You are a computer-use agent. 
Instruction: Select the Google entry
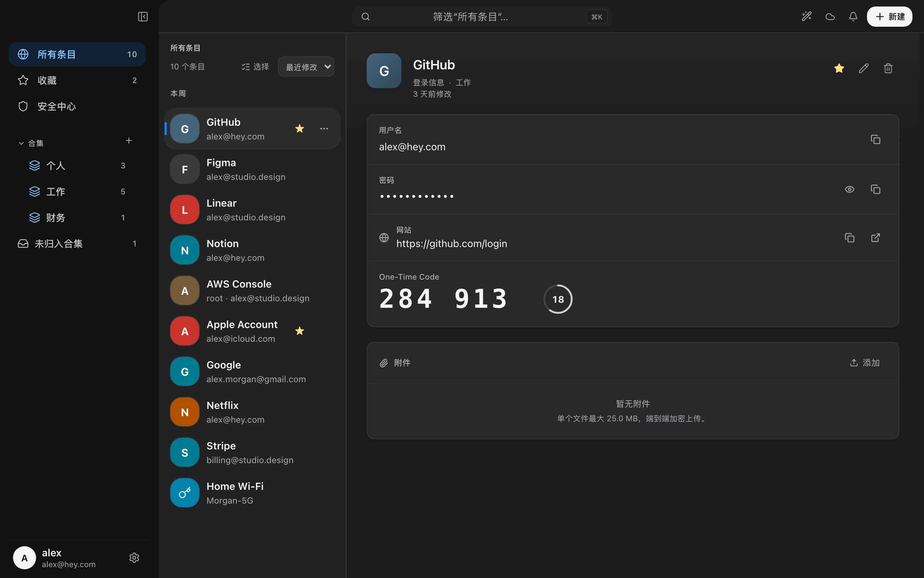(252, 372)
